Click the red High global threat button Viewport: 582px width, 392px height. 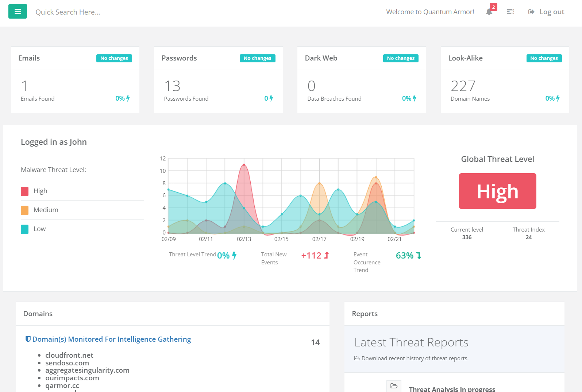(497, 191)
